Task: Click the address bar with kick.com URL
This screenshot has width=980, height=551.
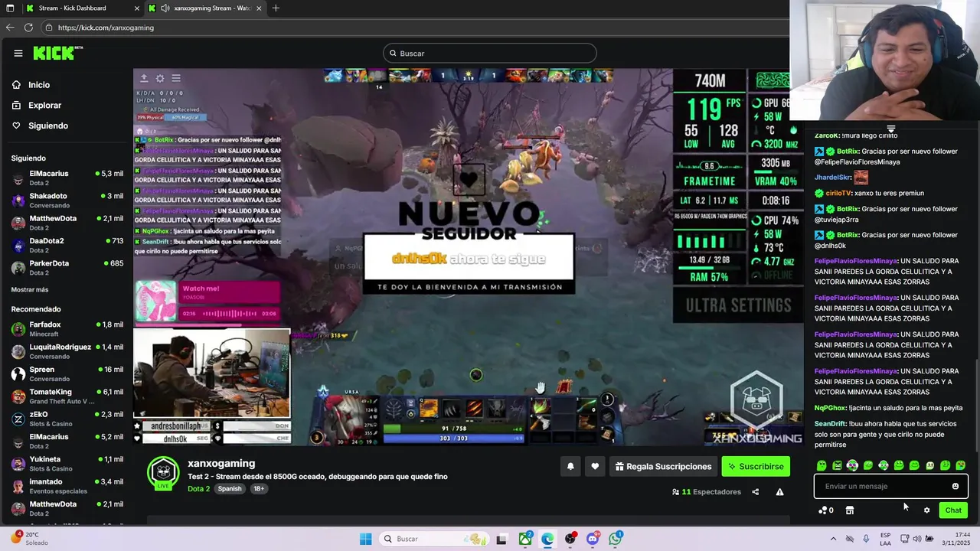Action: coord(413,27)
